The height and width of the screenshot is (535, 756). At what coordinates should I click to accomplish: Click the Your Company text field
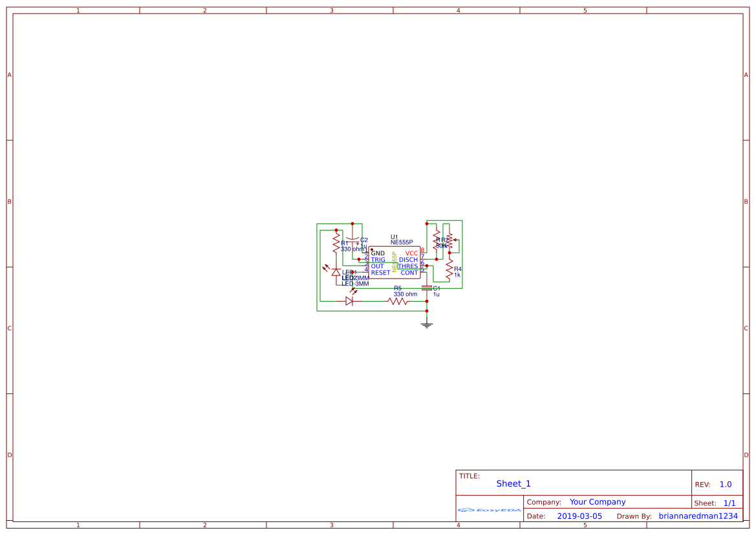tap(597, 502)
